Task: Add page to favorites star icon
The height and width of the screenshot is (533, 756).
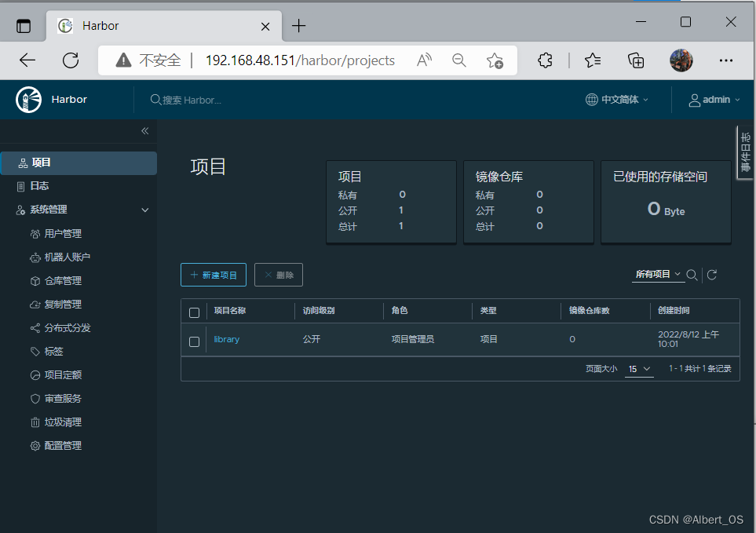Action: (x=495, y=60)
